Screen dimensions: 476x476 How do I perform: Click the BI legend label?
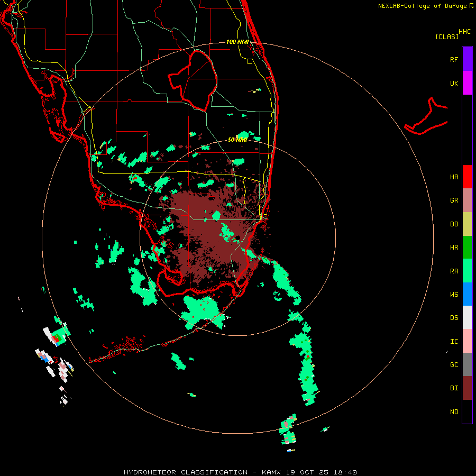coord(454,388)
